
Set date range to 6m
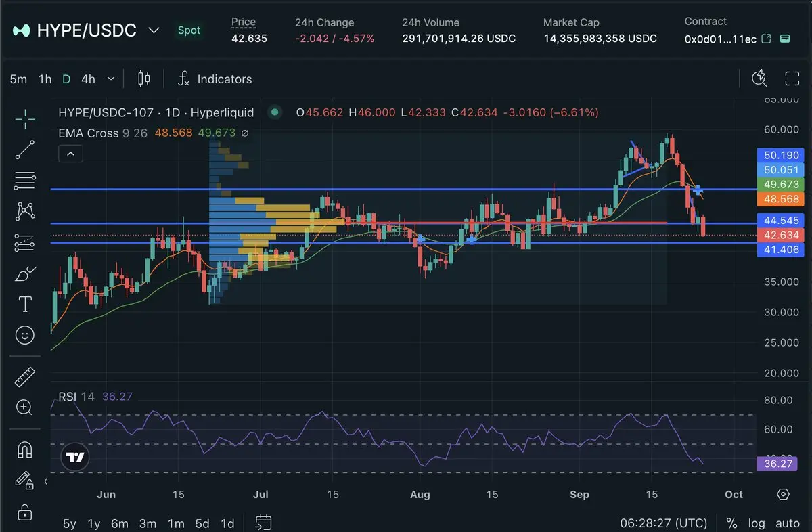pyautogui.click(x=120, y=523)
